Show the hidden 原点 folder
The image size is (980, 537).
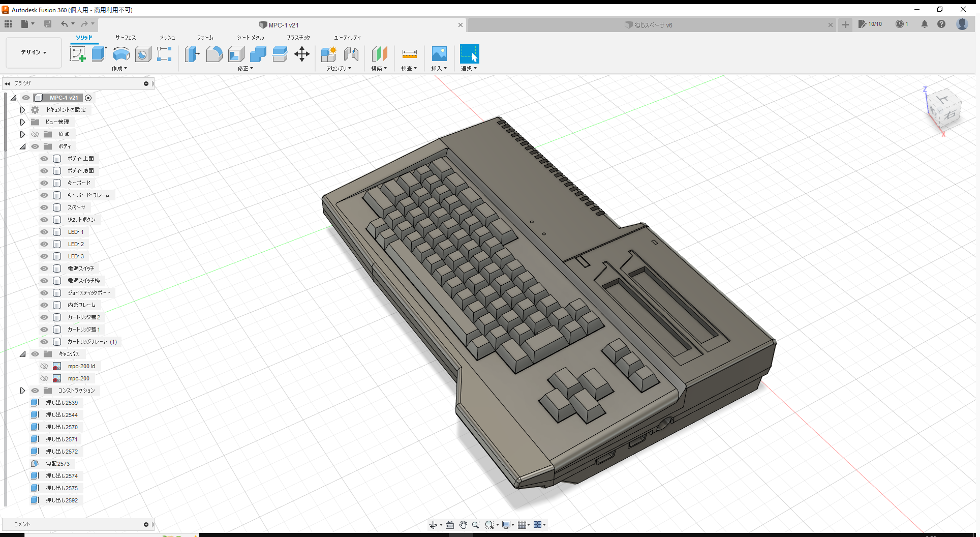pyautogui.click(x=35, y=134)
